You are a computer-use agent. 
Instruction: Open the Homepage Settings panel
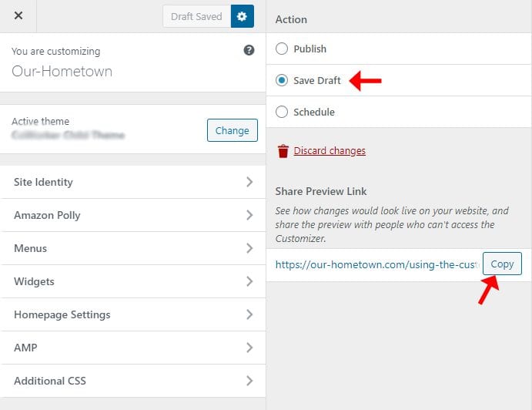pos(132,314)
